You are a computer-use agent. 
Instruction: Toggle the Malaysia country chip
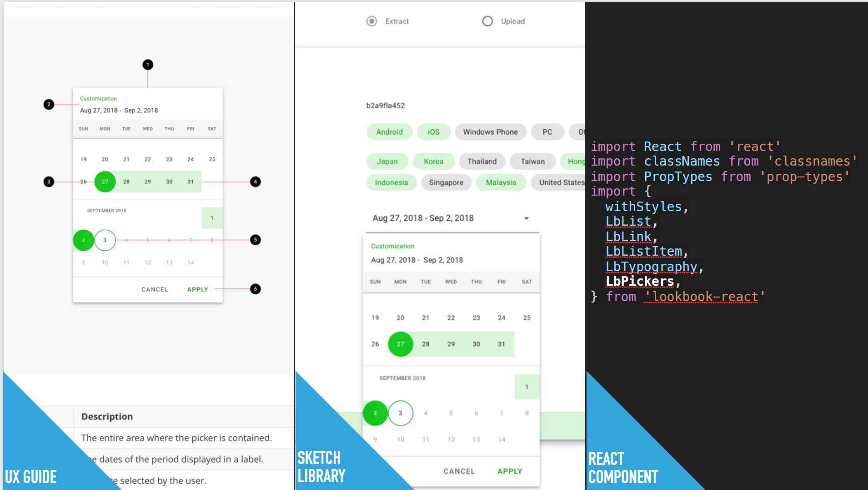pos(501,182)
